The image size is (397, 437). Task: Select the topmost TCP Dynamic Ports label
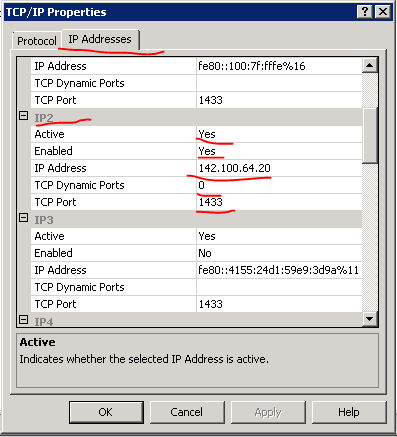(79, 83)
